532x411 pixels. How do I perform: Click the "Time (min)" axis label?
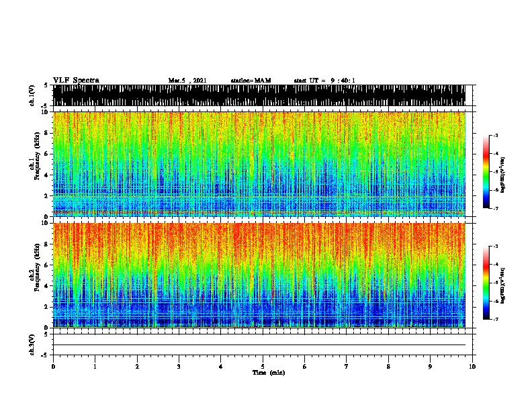pyautogui.click(x=269, y=373)
